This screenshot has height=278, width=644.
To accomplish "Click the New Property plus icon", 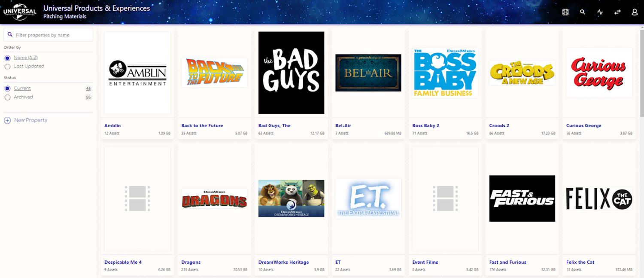I will pyautogui.click(x=7, y=120).
